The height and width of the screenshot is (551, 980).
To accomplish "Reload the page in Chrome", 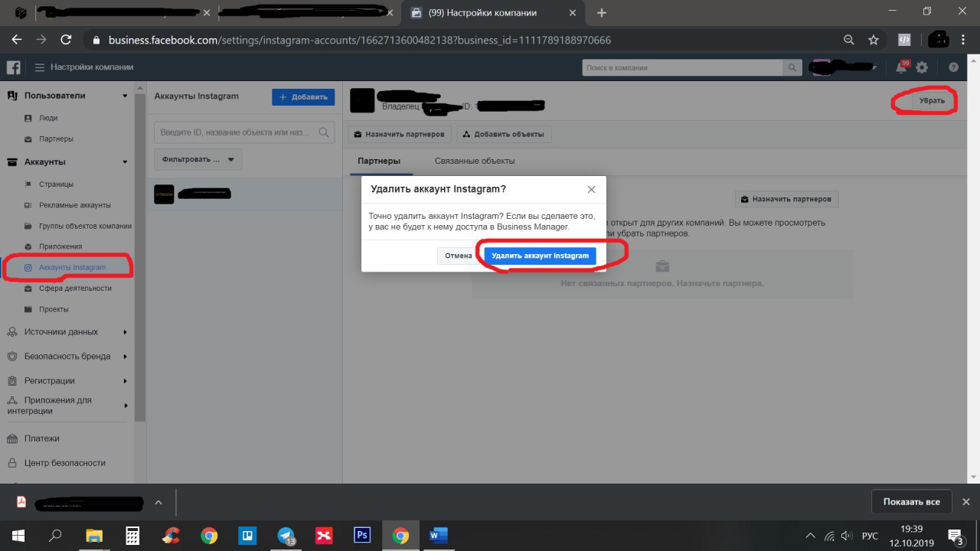I will click(x=66, y=40).
